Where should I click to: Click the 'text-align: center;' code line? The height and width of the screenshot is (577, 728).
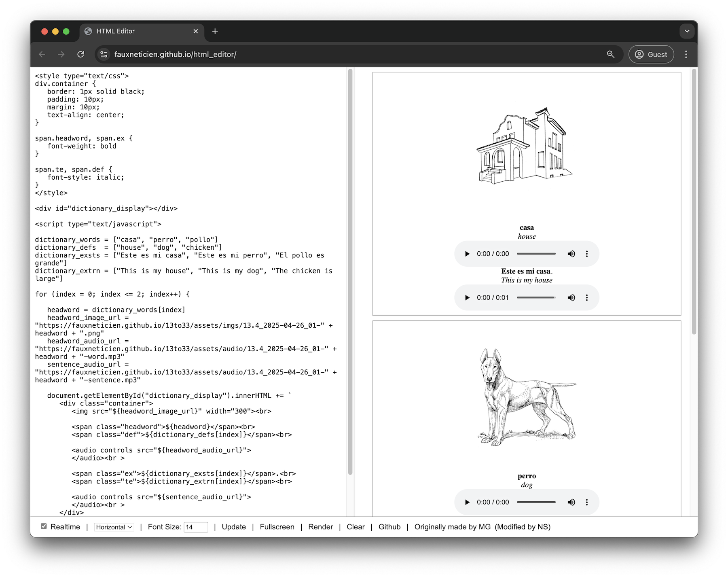(x=86, y=115)
